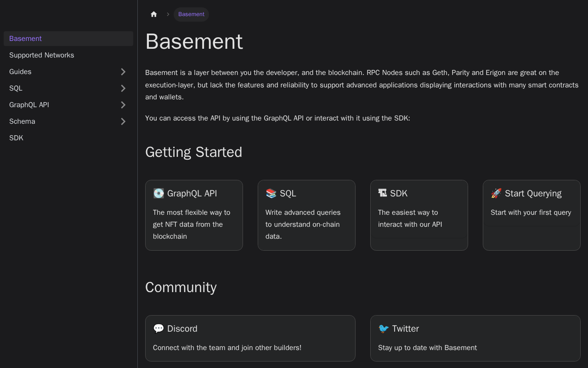Open Supported Networks in sidebar
The image size is (588, 368).
coord(42,55)
